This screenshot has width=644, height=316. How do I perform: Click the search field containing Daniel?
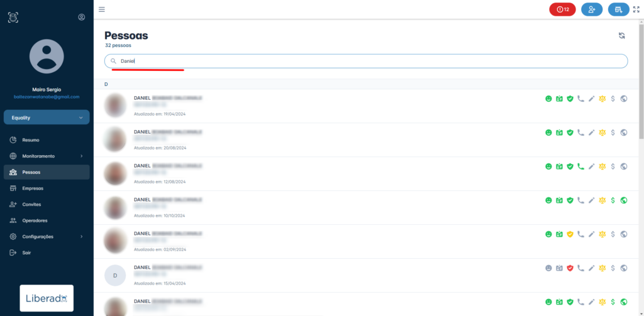366,61
